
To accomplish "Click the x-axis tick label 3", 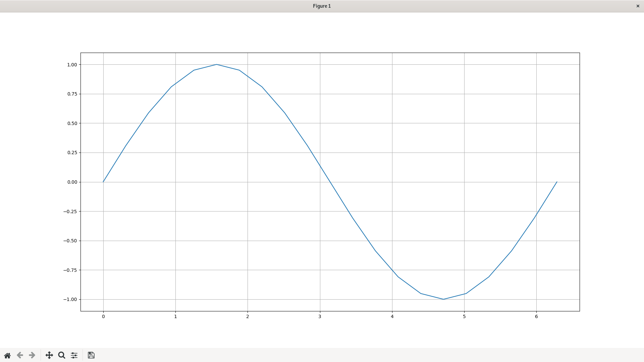I will tap(320, 316).
